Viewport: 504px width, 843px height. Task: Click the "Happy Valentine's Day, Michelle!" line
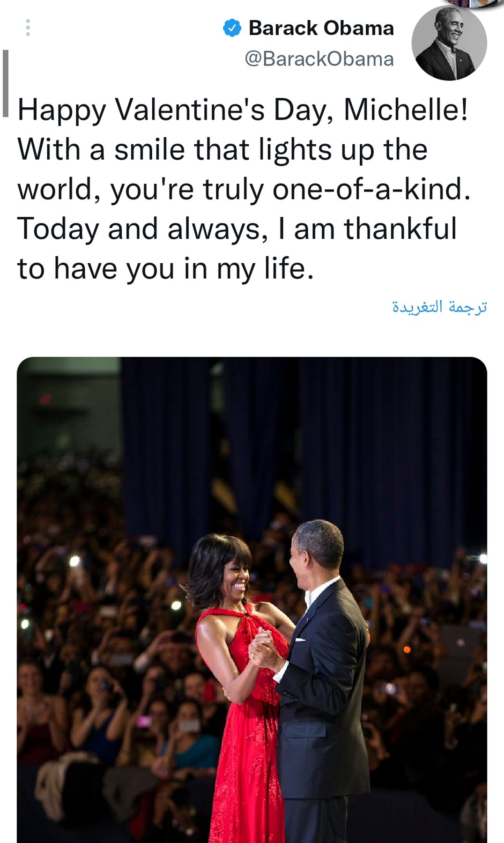[x=243, y=110]
